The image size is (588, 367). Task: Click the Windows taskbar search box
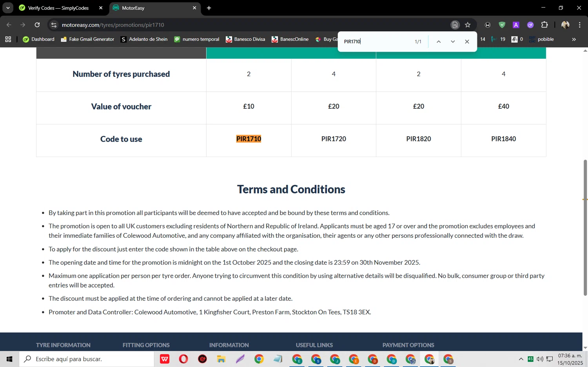point(87,359)
